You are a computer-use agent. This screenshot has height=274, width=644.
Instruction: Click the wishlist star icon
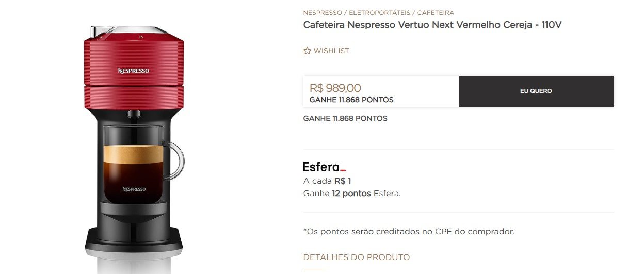[x=307, y=51]
